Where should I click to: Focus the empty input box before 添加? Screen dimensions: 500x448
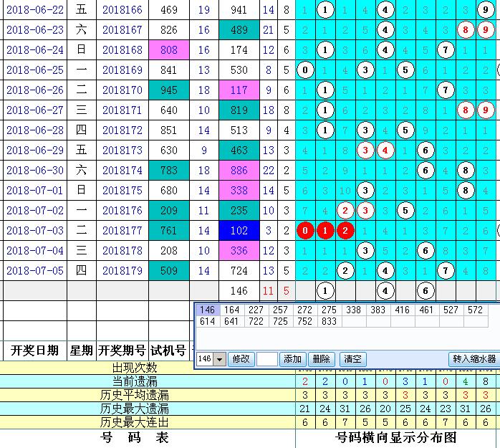coord(267,359)
